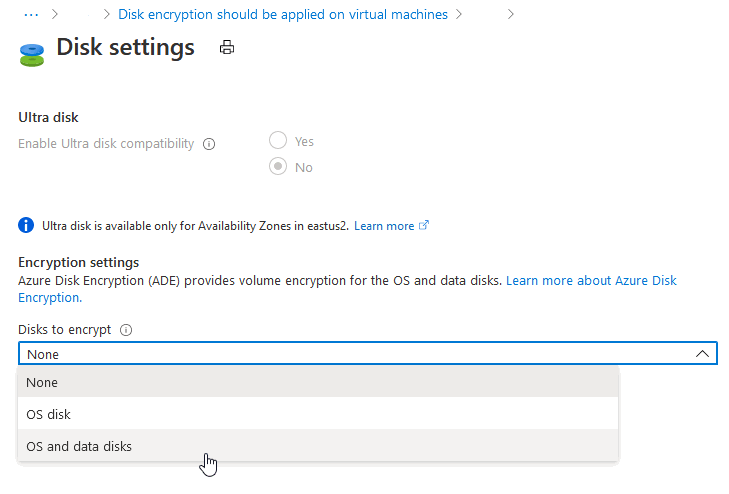Viewport: 729px width, 494px height.
Task: Click the blue info icon for Ultra disk availability
Action: click(26, 226)
